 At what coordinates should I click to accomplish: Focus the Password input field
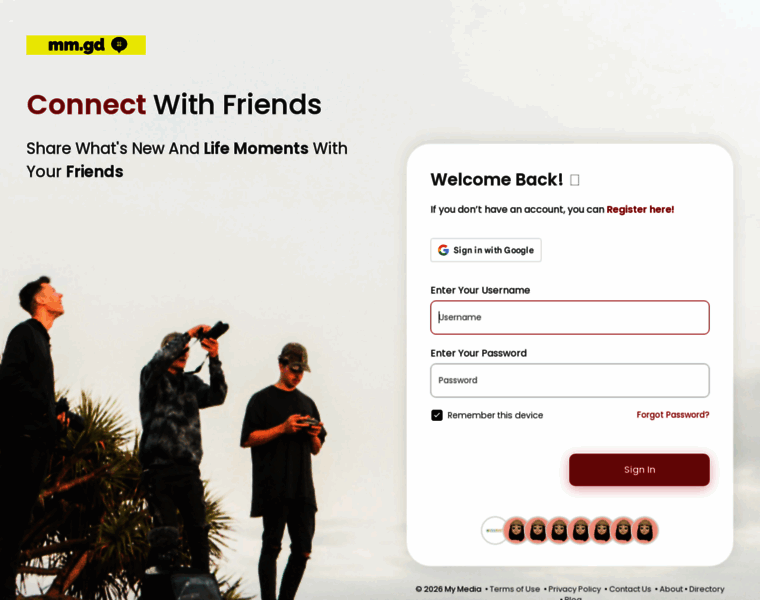[x=570, y=380]
